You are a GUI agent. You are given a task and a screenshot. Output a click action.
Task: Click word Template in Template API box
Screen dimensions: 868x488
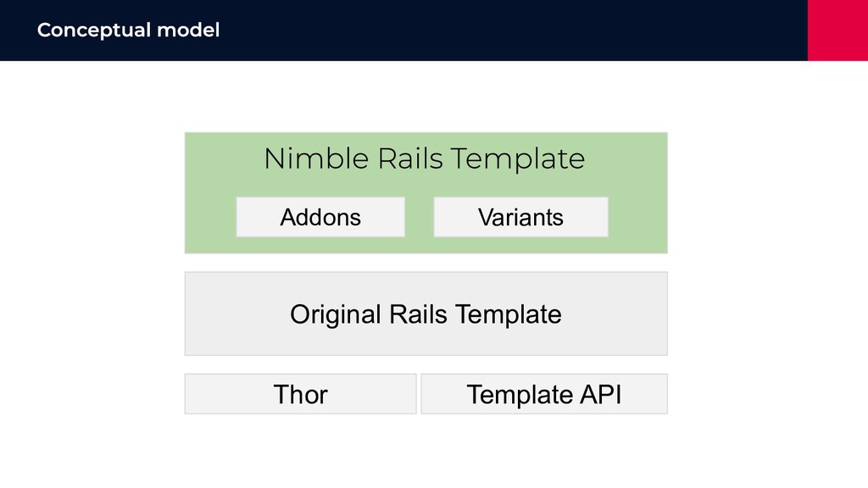pos(520,395)
